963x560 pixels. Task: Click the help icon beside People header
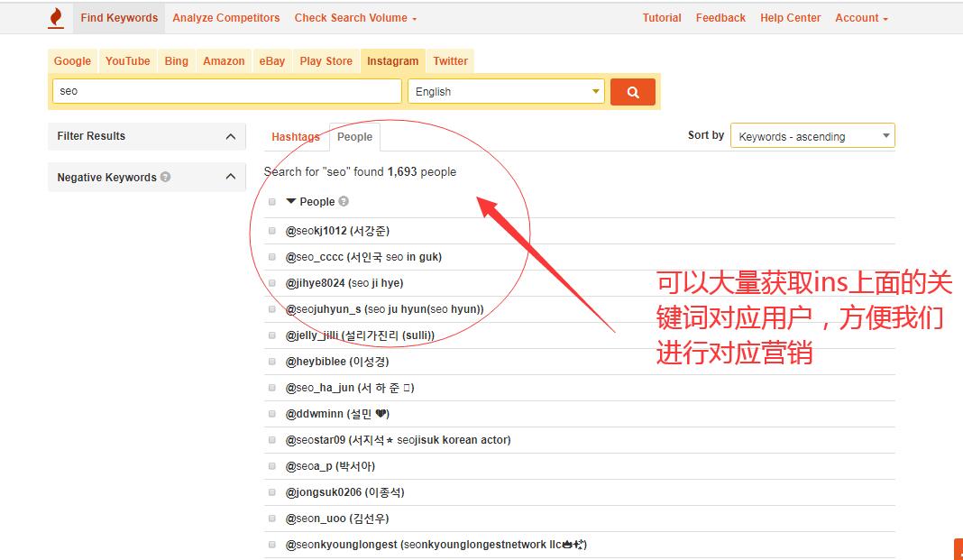pos(343,201)
